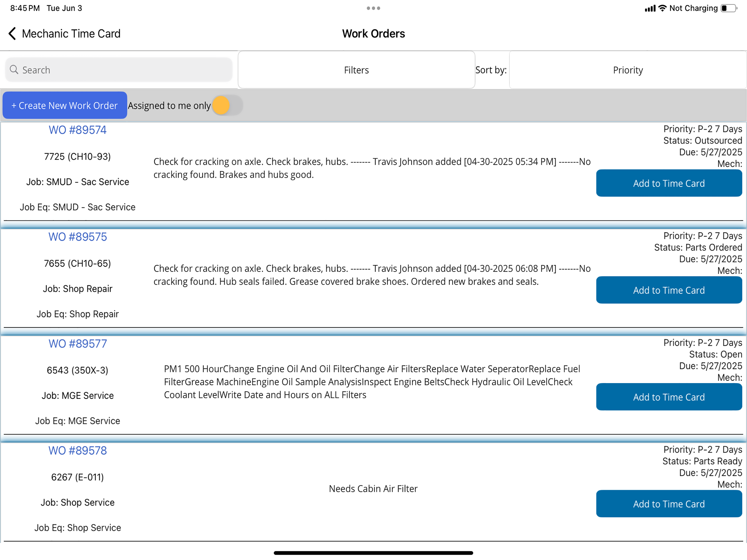Tap the Work Orders page title
Screen dimensions: 747x560
(x=373, y=33)
